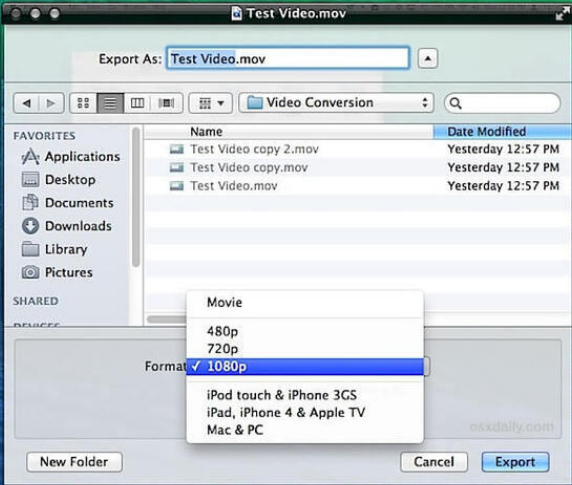The height and width of the screenshot is (485, 572).
Task: Collapse dialog with the arrow beside filename
Action: (x=428, y=58)
